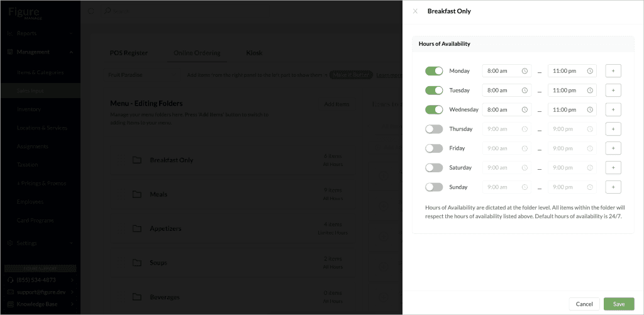This screenshot has height=315, width=644.
Task: Enable the Thursday availability toggle
Action: click(434, 129)
